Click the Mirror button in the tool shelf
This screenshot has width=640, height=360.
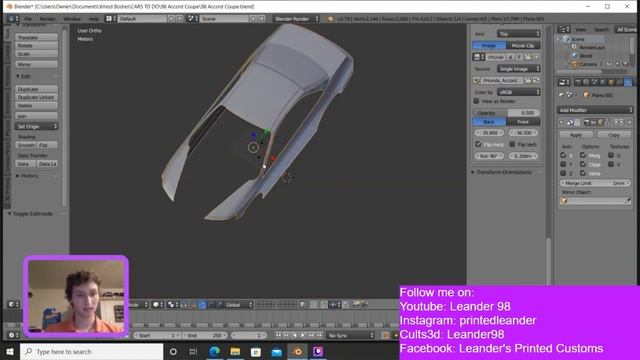(36, 64)
